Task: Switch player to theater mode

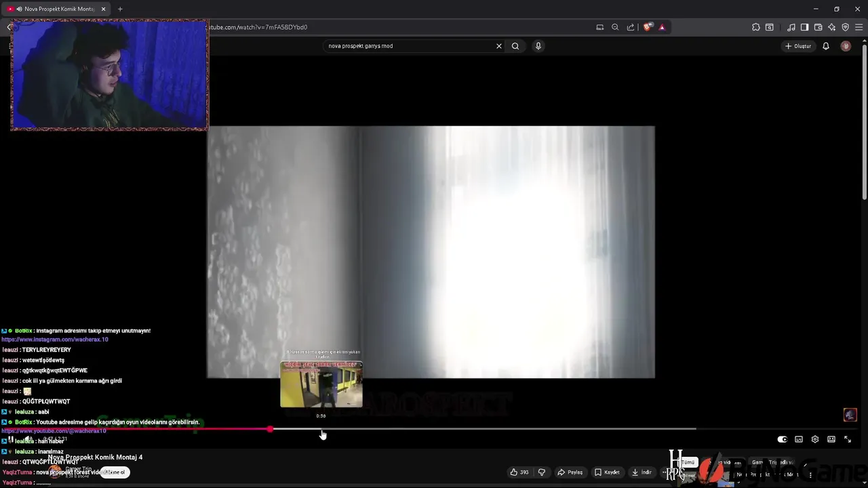Action: 831,439
